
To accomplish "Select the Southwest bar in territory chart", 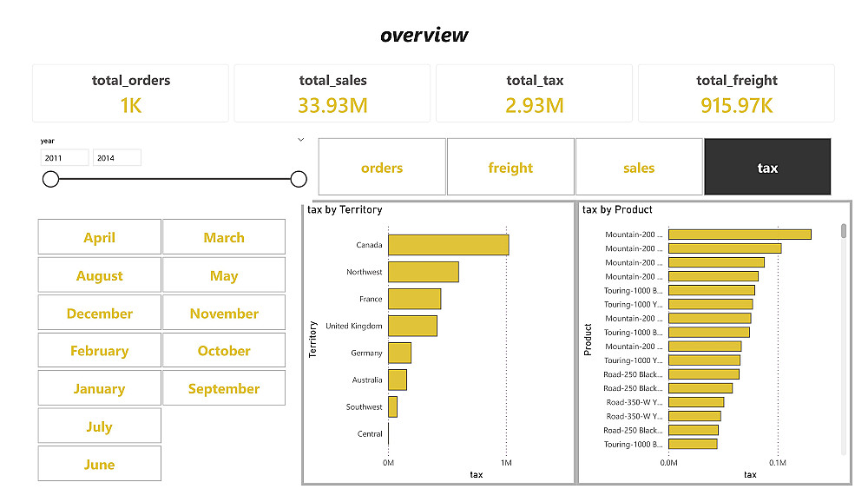I will click(393, 406).
